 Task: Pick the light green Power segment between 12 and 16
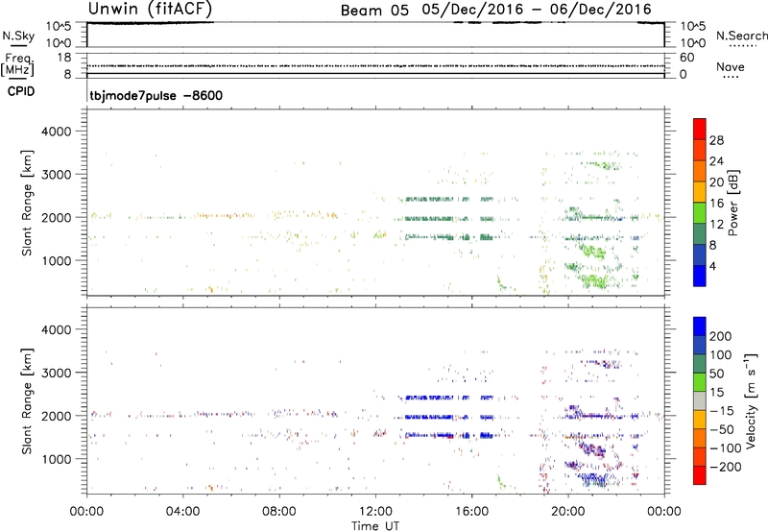coord(700,213)
